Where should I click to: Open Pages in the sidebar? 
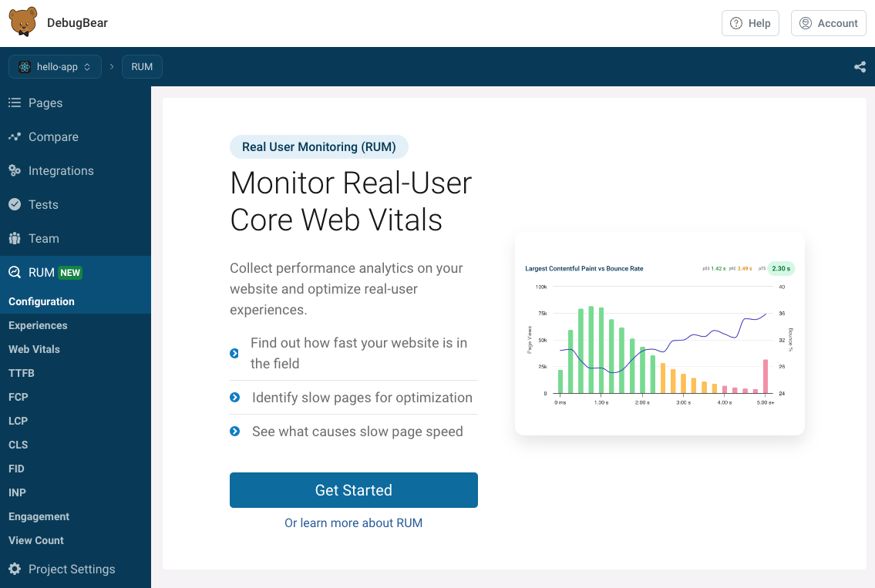(x=76, y=102)
